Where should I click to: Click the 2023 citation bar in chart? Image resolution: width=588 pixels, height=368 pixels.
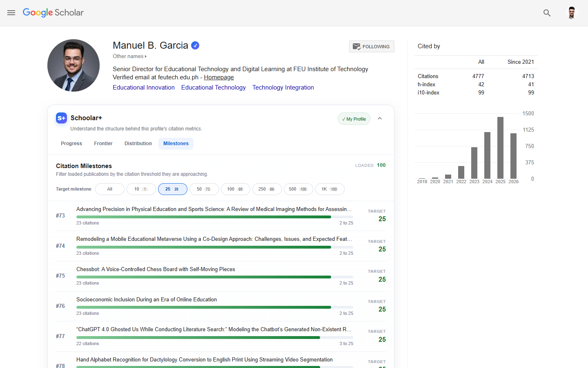point(474,163)
